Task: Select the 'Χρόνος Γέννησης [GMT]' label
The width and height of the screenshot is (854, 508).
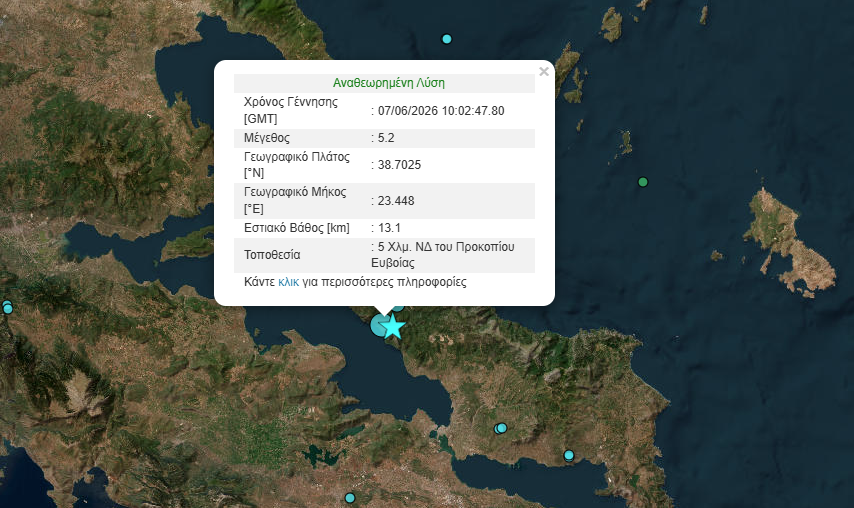Action: click(291, 111)
